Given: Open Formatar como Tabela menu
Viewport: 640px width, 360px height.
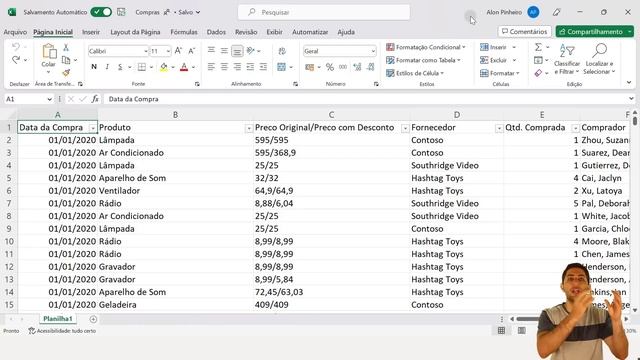Looking at the screenshot, I should (x=424, y=60).
